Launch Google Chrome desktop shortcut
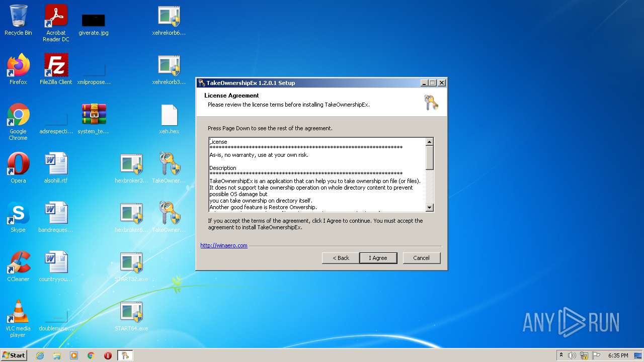Screen dimensions: 644x362 click(x=18, y=122)
